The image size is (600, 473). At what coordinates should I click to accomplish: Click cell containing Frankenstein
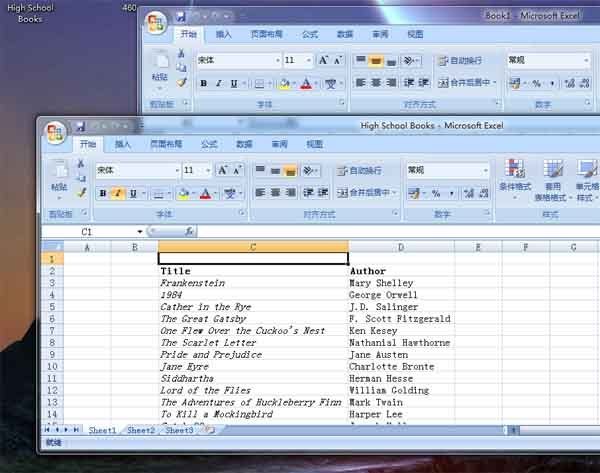[253, 283]
